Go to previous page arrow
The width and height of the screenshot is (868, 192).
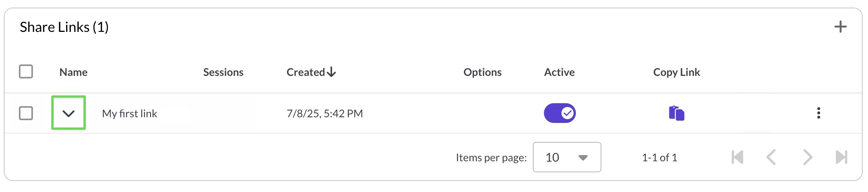coord(771,157)
